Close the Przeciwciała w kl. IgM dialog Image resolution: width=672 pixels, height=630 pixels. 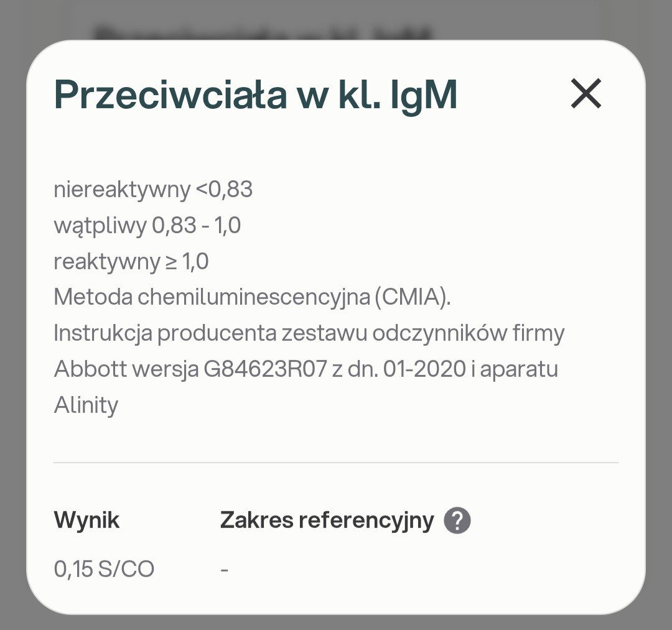[x=586, y=94]
